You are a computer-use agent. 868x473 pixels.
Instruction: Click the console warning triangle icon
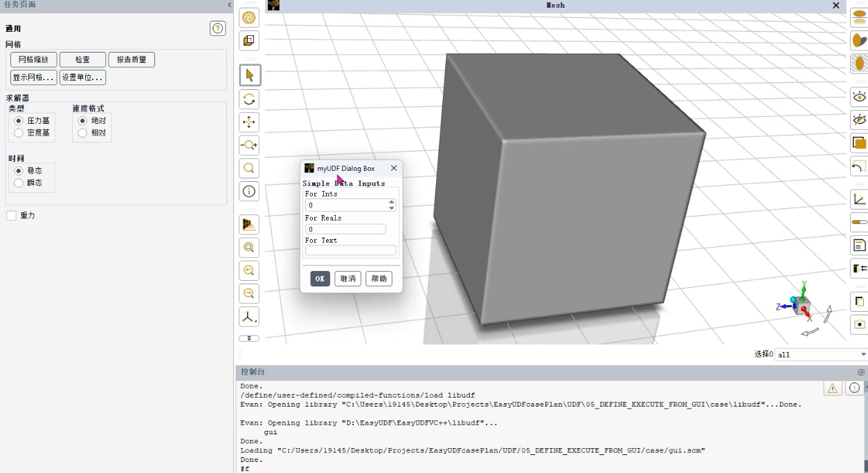(x=833, y=388)
